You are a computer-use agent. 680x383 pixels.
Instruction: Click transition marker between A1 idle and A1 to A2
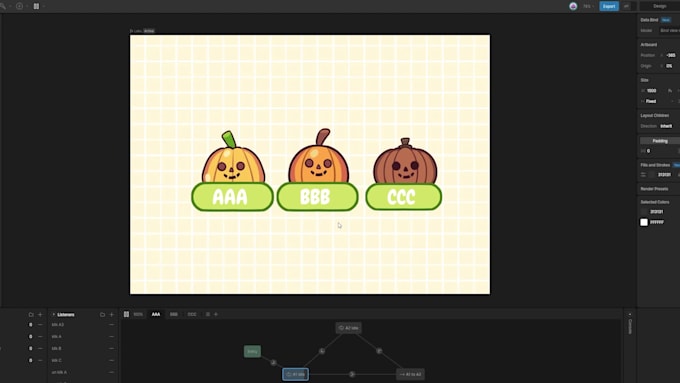(x=352, y=374)
